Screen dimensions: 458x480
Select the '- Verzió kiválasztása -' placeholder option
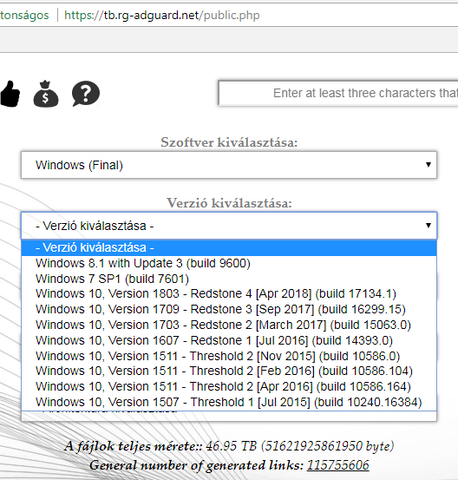click(x=229, y=248)
